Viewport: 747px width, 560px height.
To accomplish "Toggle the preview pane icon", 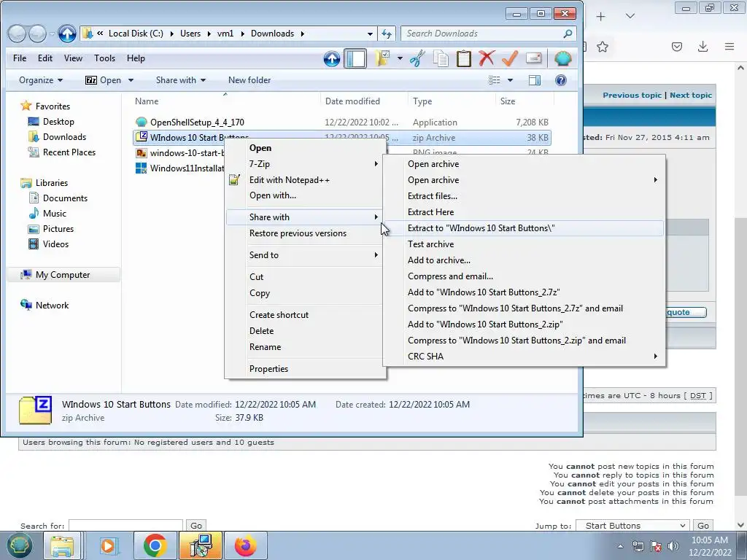I will (x=535, y=80).
